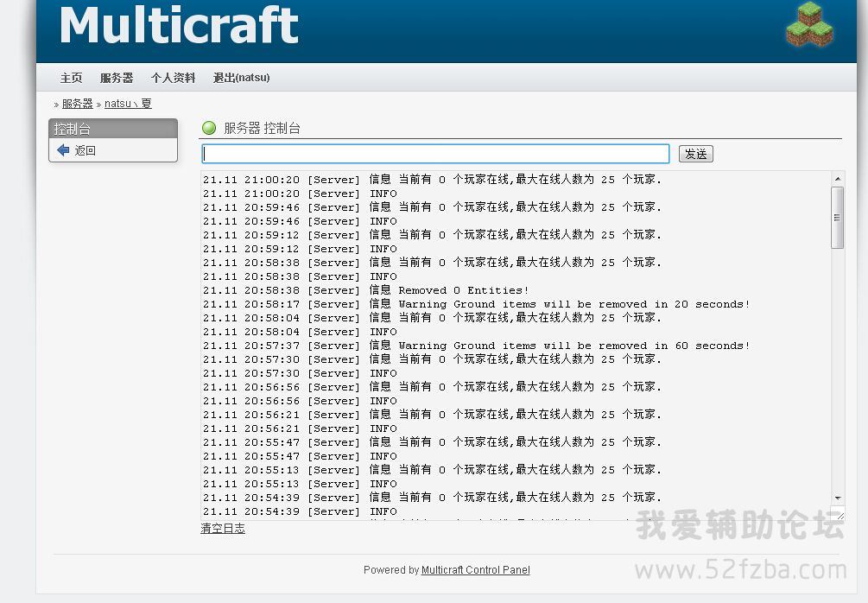Click the Multicraft header title
The width and height of the screenshot is (868, 603).
point(179,26)
